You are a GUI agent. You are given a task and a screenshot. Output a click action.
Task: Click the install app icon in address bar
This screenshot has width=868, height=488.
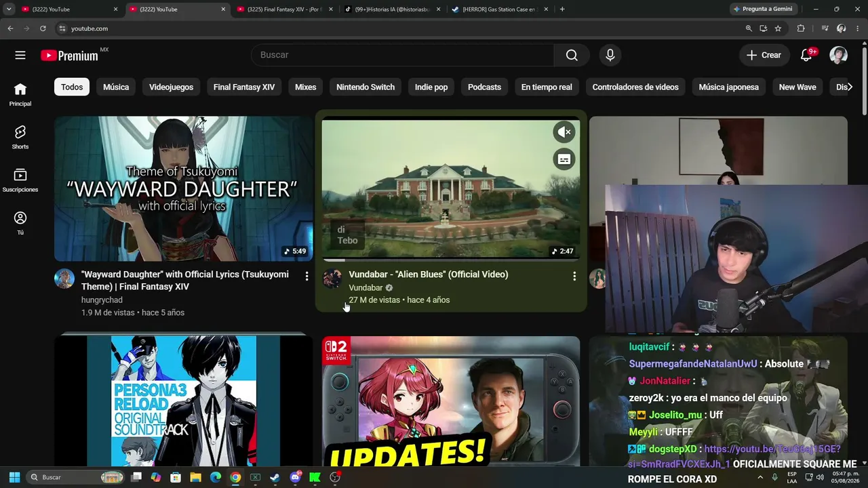[x=763, y=28]
